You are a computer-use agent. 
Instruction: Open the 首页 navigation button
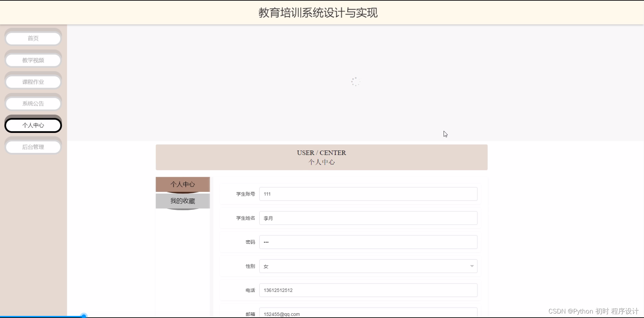pos(33,38)
